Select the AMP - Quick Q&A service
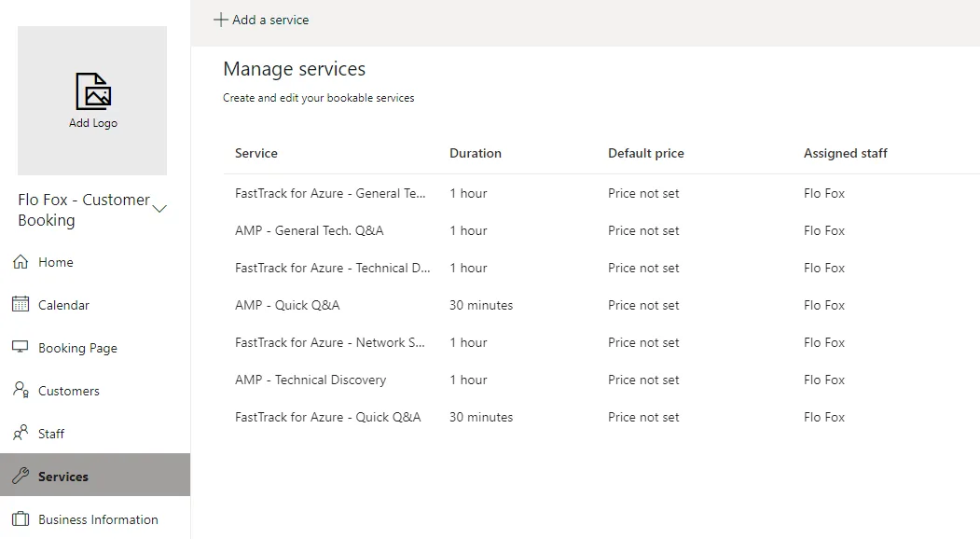Image resolution: width=980 pixels, height=539 pixels. pyautogui.click(x=287, y=305)
